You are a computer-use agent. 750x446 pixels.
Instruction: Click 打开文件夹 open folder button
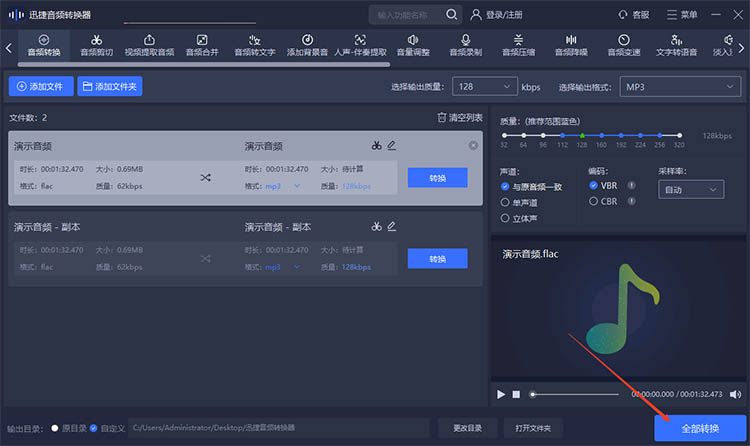coord(532,428)
